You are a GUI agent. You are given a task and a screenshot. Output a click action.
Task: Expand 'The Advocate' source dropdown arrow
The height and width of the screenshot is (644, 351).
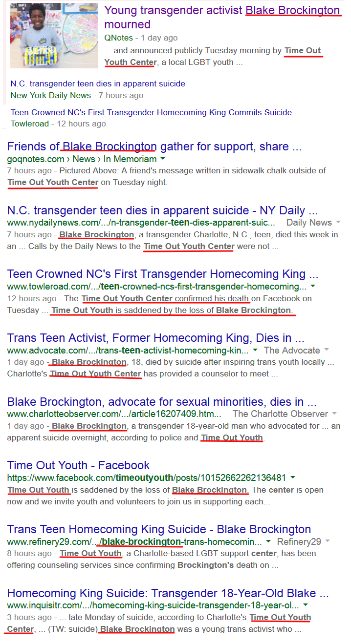pyautogui.click(x=326, y=350)
